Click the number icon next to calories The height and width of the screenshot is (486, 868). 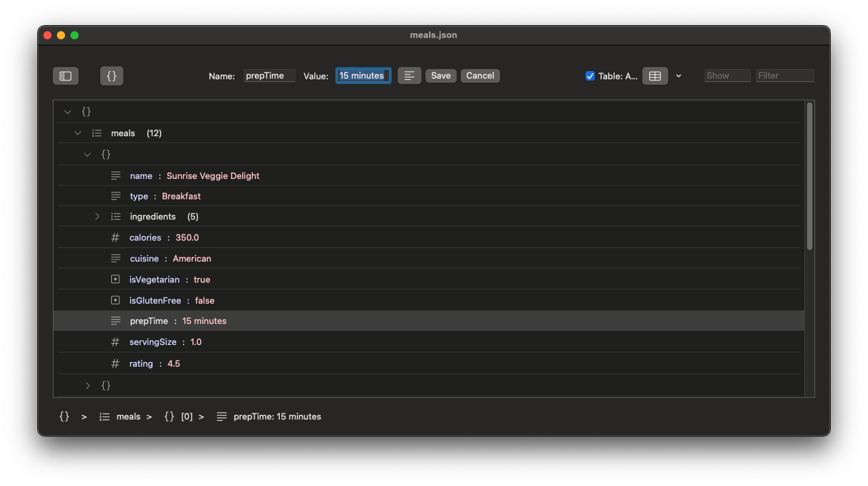[115, 237]
